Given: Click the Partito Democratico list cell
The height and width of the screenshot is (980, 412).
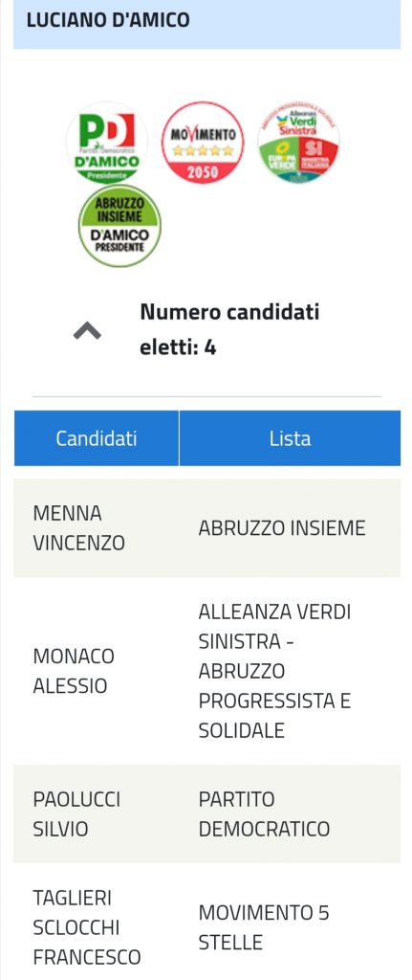Looking at the screenshot, I should [264, 814].
